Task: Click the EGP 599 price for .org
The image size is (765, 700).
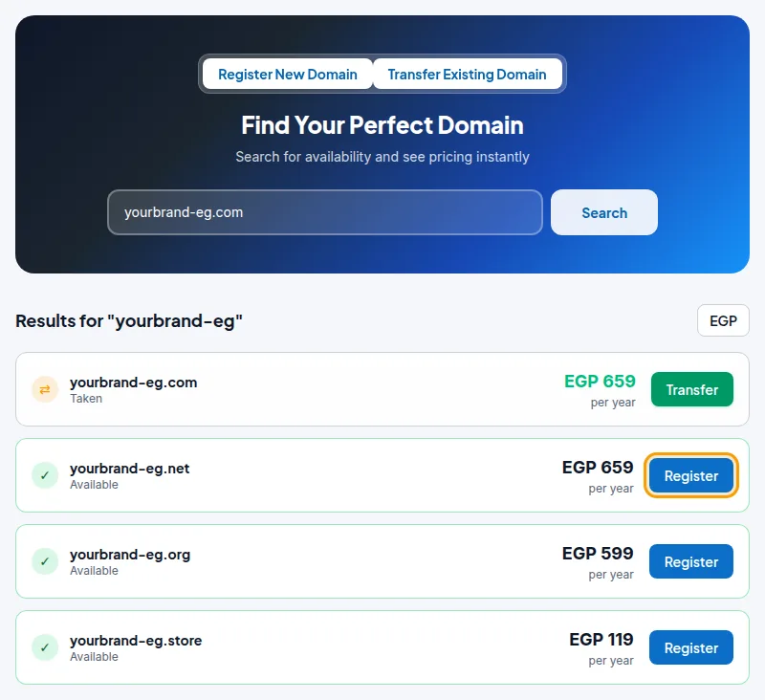Action: pyautogui.click(x=598, y=553)
